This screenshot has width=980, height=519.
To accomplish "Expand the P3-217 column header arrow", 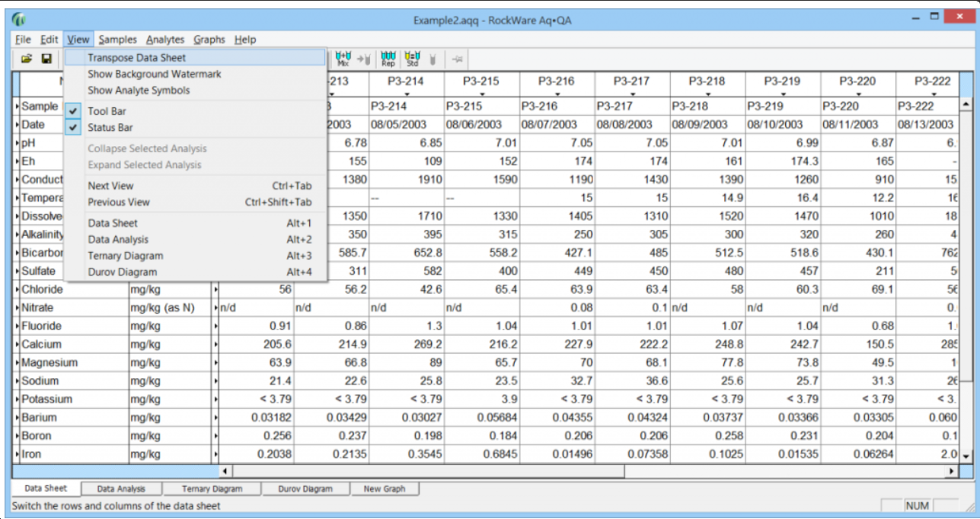I will pyautogui.click(x=632, y=94).
